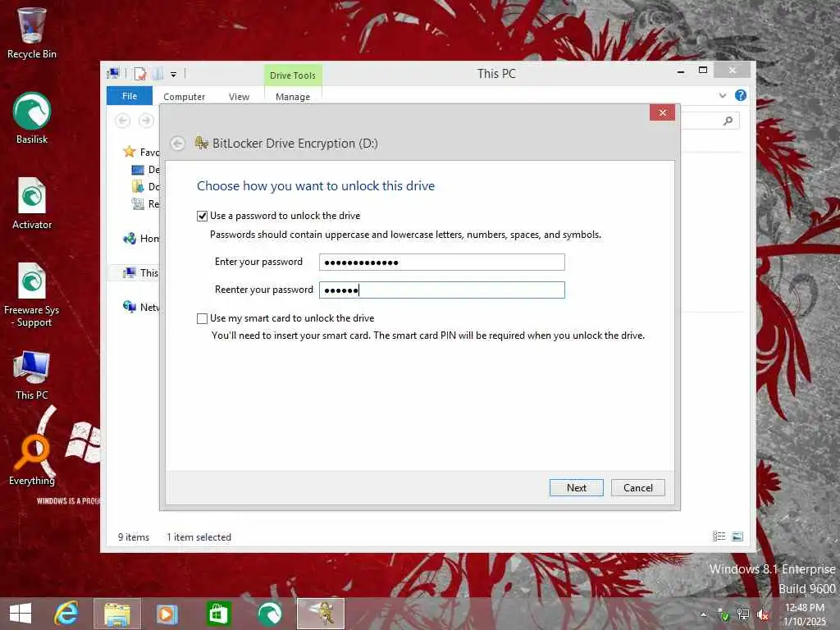
Task: Select This PC in the navigation pane
Action: click(x=140, y=272)
